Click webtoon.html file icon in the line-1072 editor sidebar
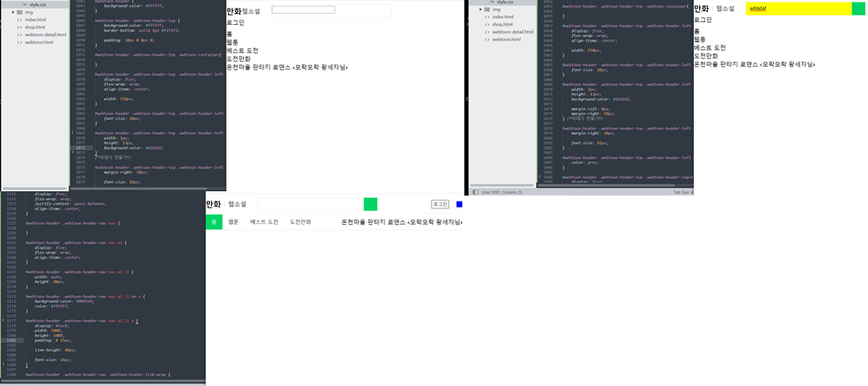The width and height of the screenshot is (868, 386). pyautogui.click(x=20, y=42)
